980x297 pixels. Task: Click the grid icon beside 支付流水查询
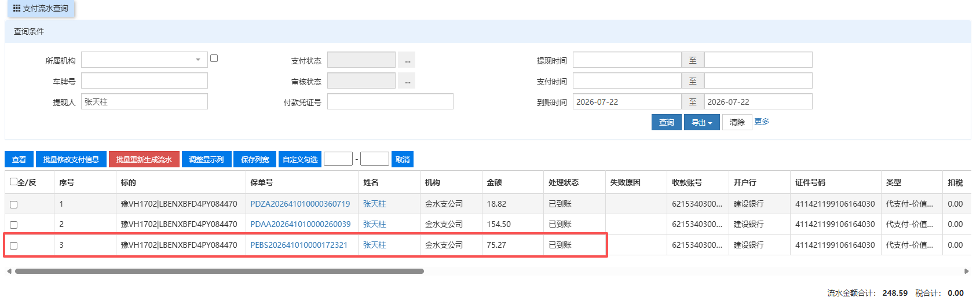click(17, 8)
